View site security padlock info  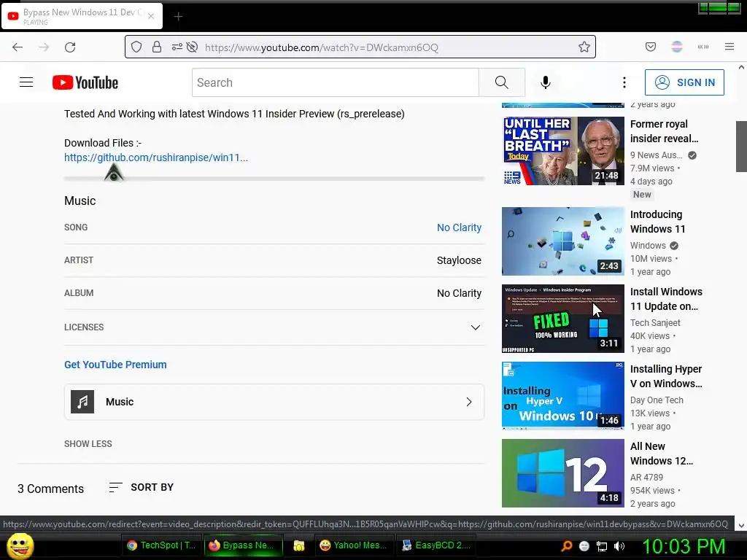[x=157, y=47]
